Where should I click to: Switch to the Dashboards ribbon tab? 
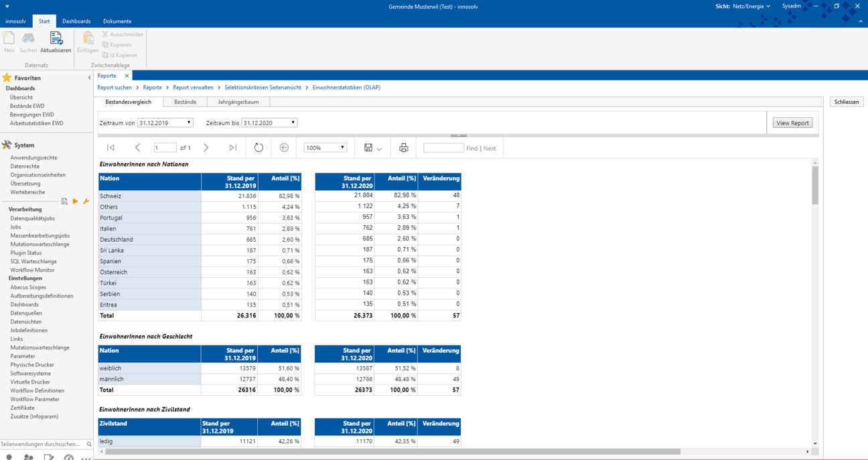pos(76,21)
